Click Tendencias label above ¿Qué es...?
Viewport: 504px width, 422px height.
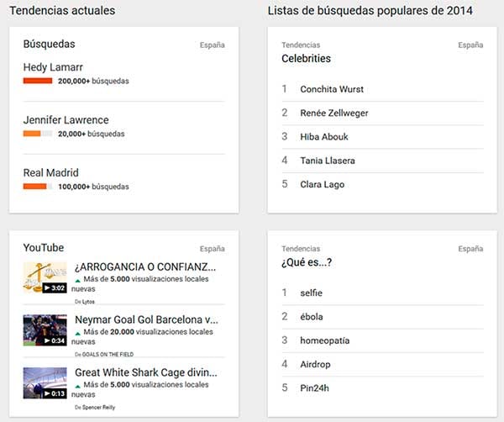click(301, 249)
